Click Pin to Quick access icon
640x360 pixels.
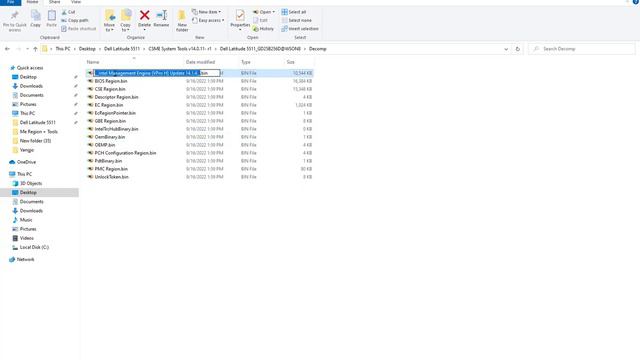pyautogui.click(x=14, y=16)
